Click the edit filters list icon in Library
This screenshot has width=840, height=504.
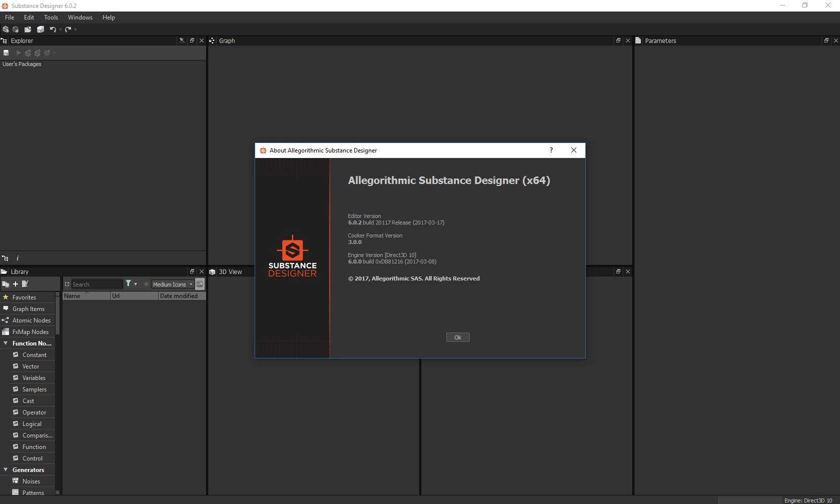tap(25, 284)
